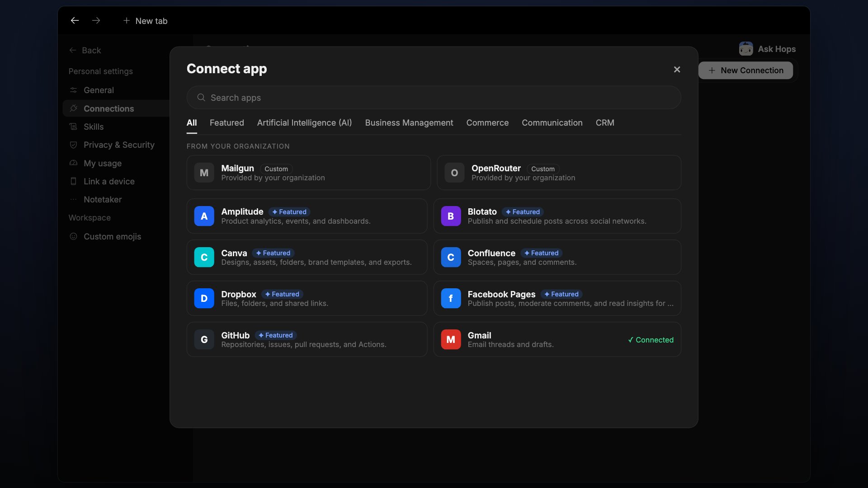Open Connections settings
Image resolution: width=868 pixels, height=488 pixels.
[x=116, y=108]
